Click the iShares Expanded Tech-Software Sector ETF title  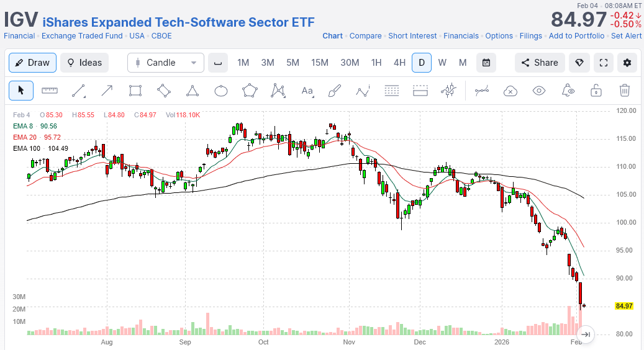point(179,22)
